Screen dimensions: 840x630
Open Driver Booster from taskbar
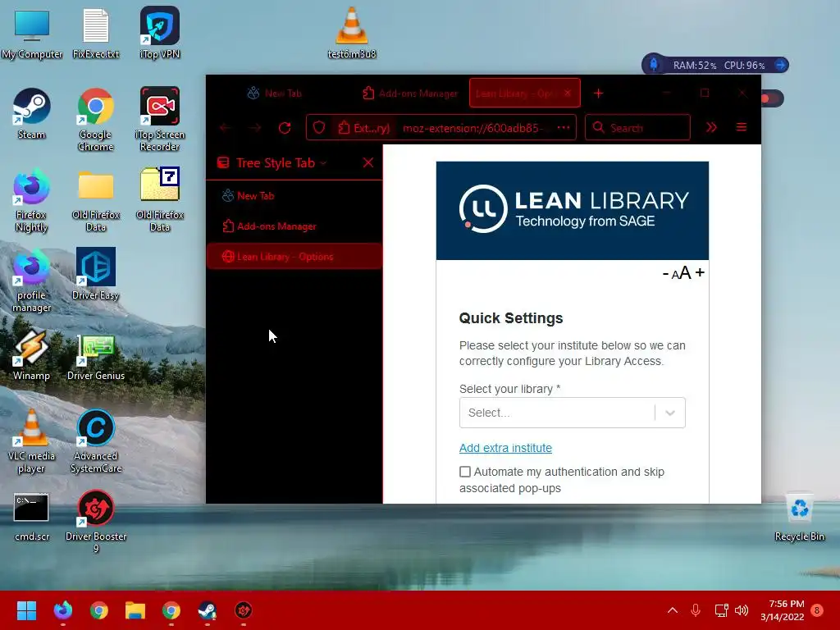243,610
